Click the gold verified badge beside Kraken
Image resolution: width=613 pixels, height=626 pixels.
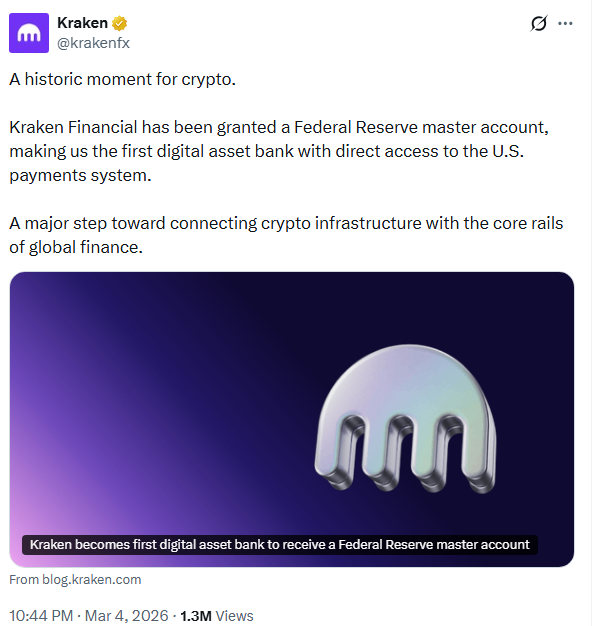(x=119, y=23)
